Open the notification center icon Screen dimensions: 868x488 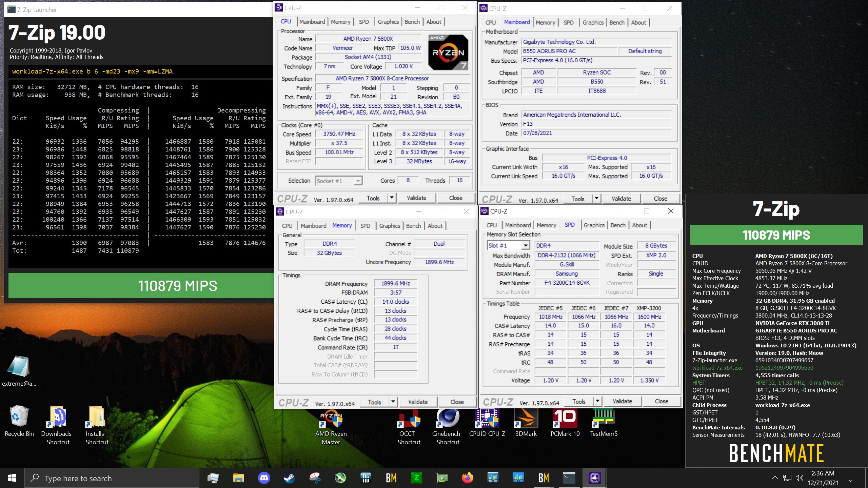point(851,478)
